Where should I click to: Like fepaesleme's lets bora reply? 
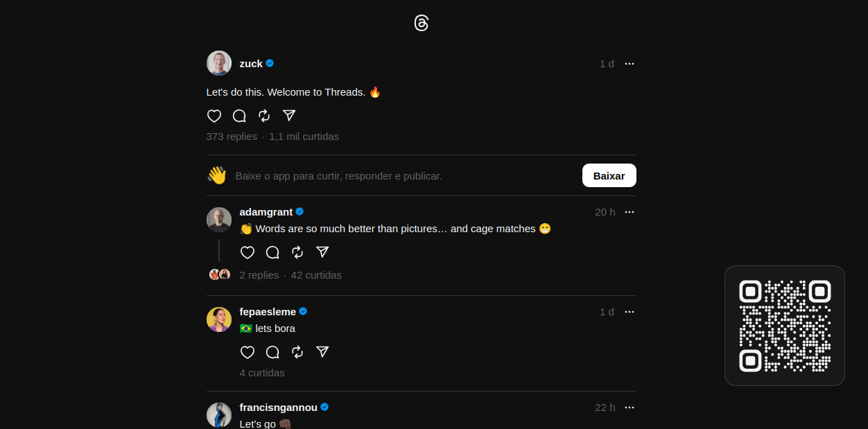[x=248, y=352]
